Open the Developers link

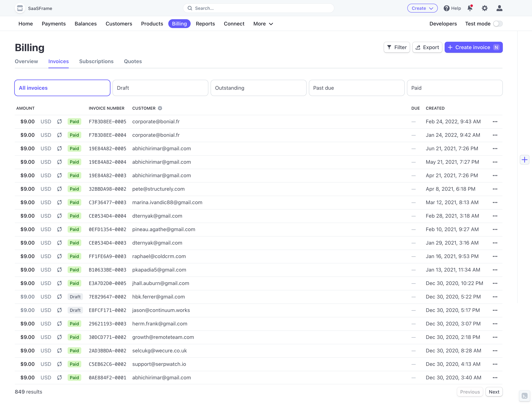443,24
